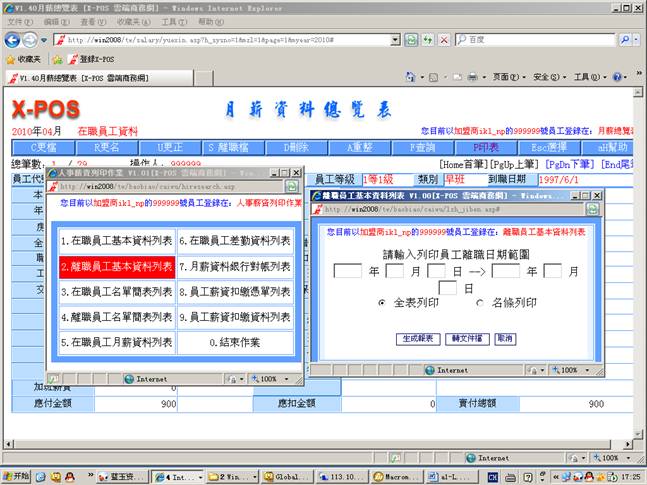The width and height of the screenshot is (647, 485).
Task: Click the red Stop loading icon
Action: (x=430, y=40)
